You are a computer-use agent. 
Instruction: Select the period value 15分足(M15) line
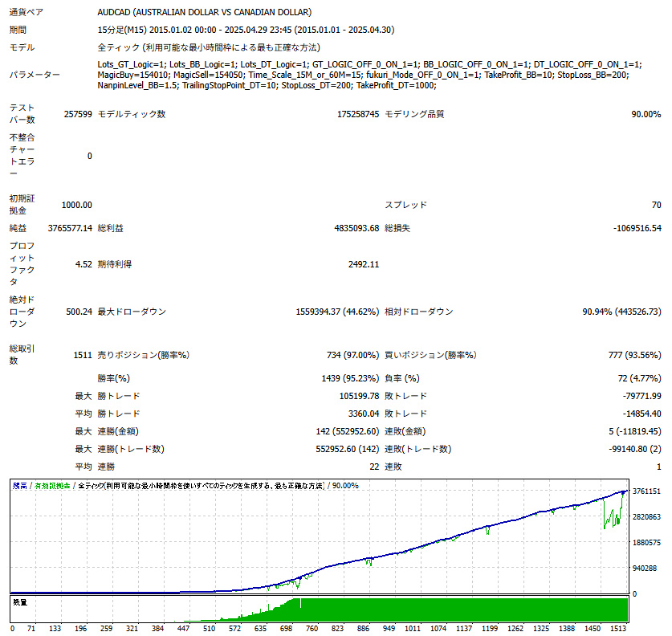tap(246, 30)
